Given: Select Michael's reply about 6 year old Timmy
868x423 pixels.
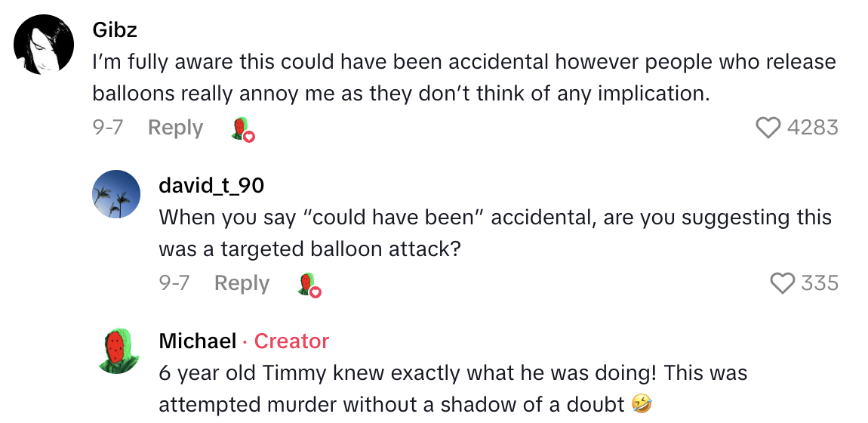Looking at the screenshot, I should pos(453,388).
